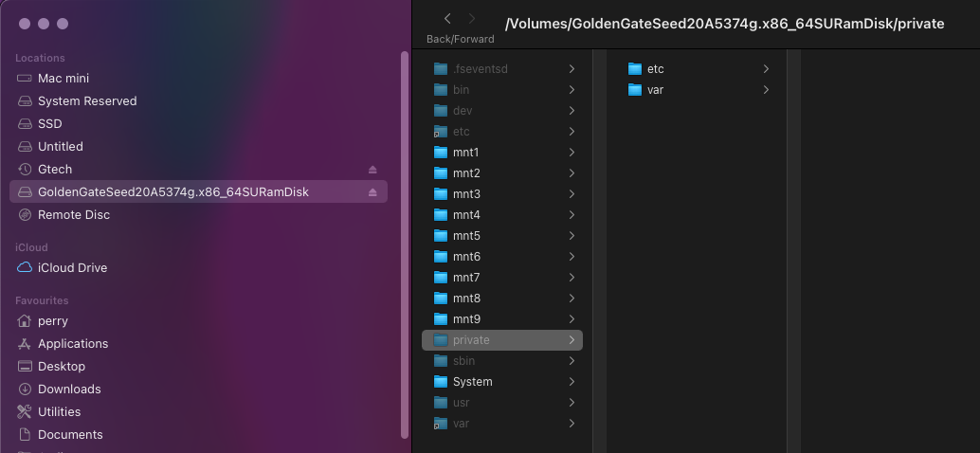Expand chevron beside var in private column
980x453 pixels.
point(766,89)
